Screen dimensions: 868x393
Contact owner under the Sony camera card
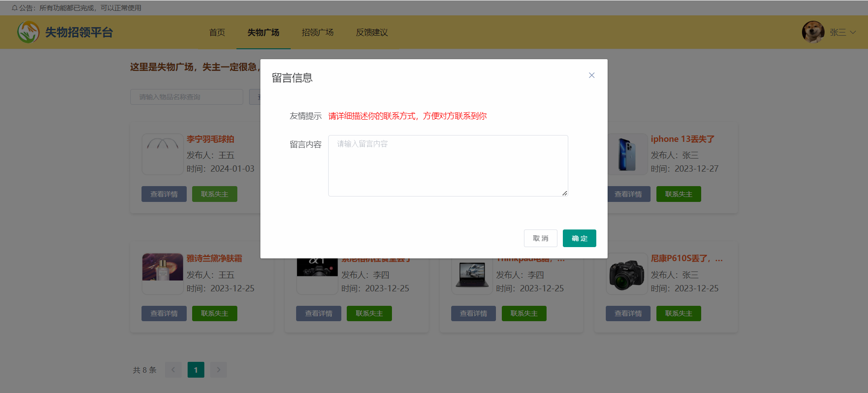tap(369, 313)
